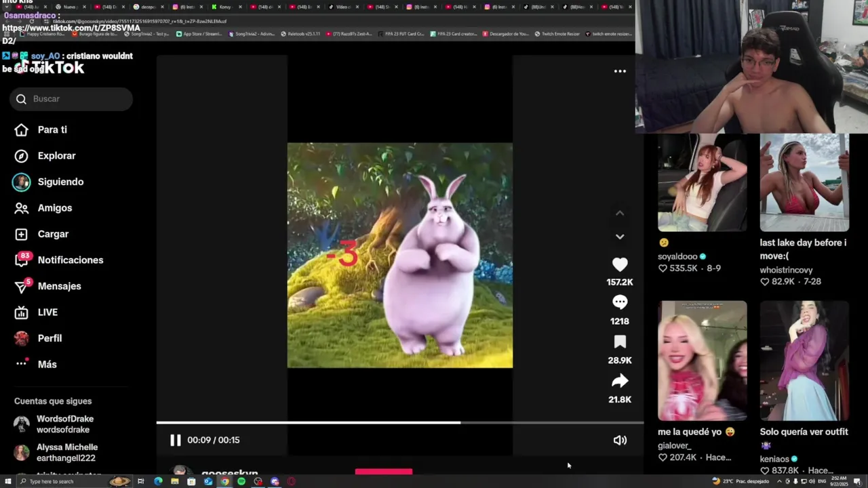868x488 pixels.
Task: Visit the keniaos username link
Action: tap(774, 459)
